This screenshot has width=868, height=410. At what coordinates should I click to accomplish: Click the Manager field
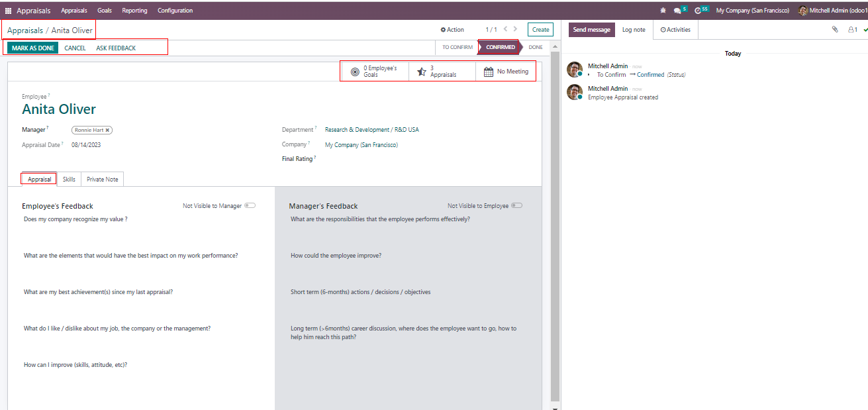pyautogui.click(x=92, y=130)
